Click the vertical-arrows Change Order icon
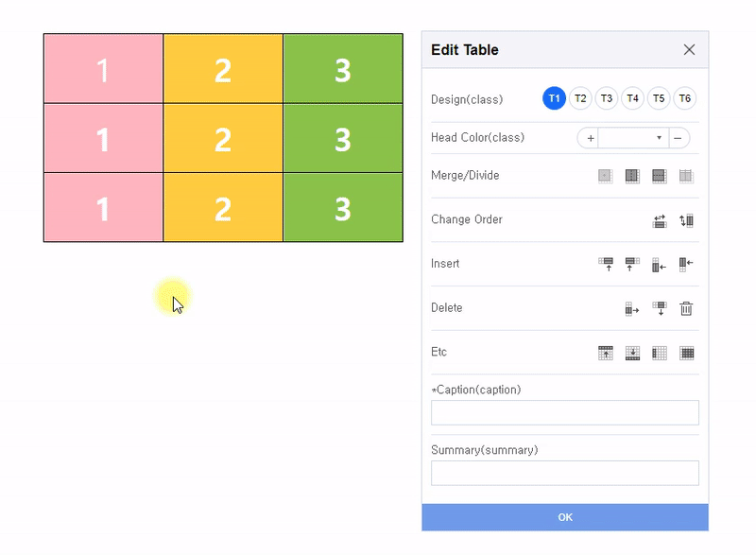Screen dimensions: 756x555 point(686,220)
